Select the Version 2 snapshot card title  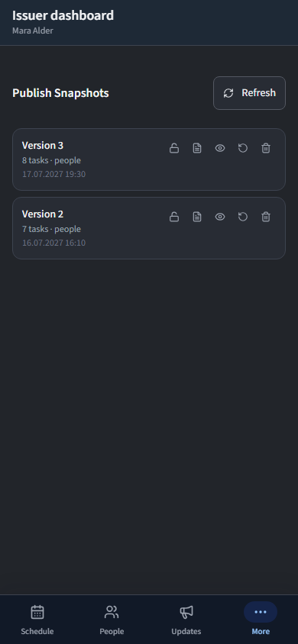click(x=43, y=214)
